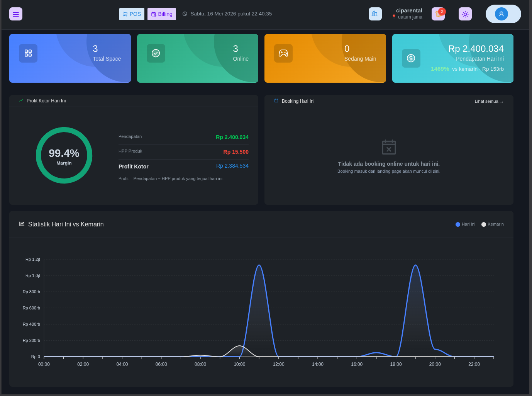Click the Profit Kotor value Rp 2.384.534

(x=232, y=166)
